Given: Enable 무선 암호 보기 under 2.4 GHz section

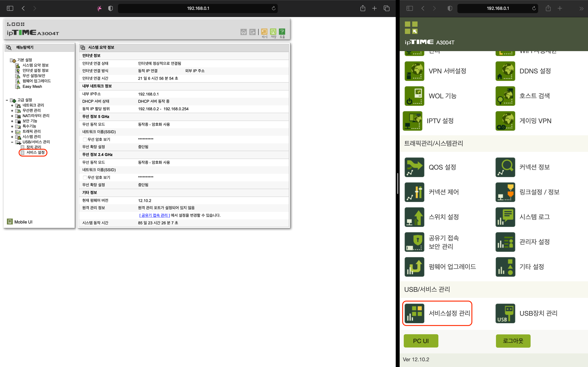Looking at the screenshot, I should (85, 177).
